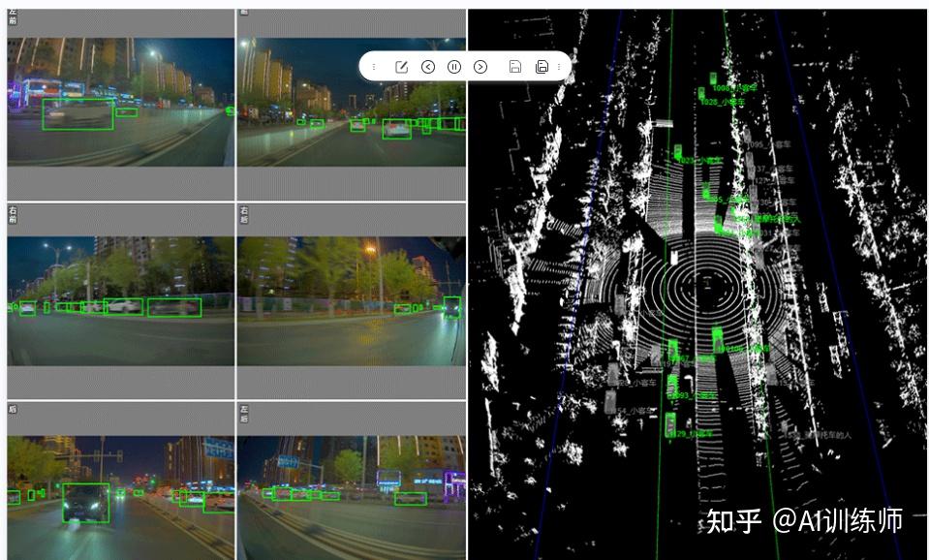Click the 左后 label of the left-rear panel
Image resolution: width=929 pixels, height=560 pixels.
(x=243, y=414)
